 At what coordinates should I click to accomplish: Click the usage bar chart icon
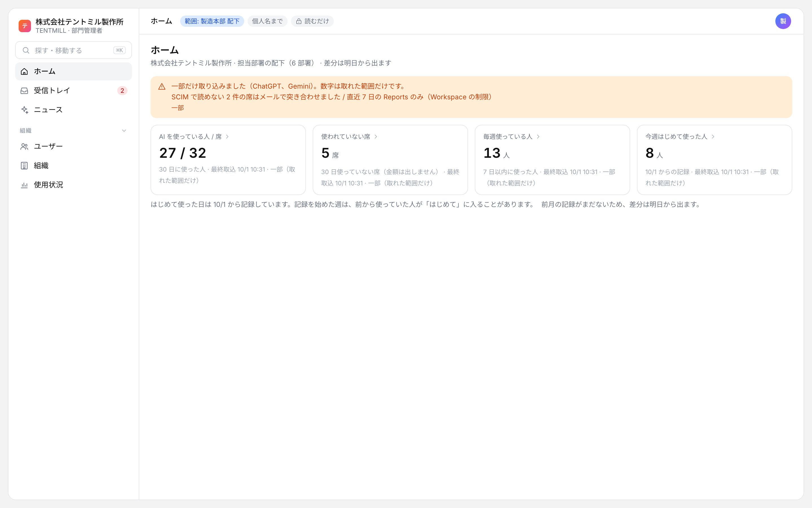pos(24,185)
